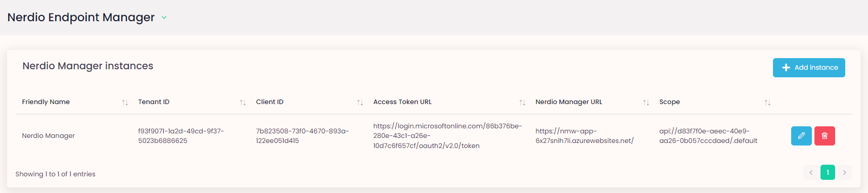Sort the table by Friendly Name arrows

coord(125,103)
